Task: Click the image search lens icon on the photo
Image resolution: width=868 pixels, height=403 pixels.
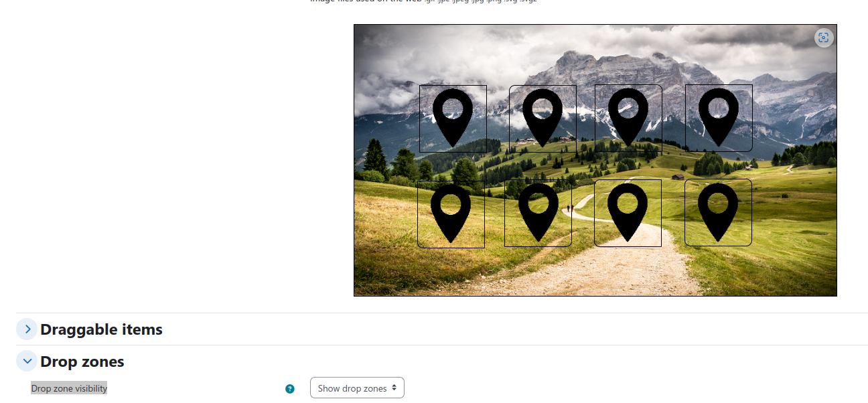Action: pyautogui.click(x=824, y=37)
